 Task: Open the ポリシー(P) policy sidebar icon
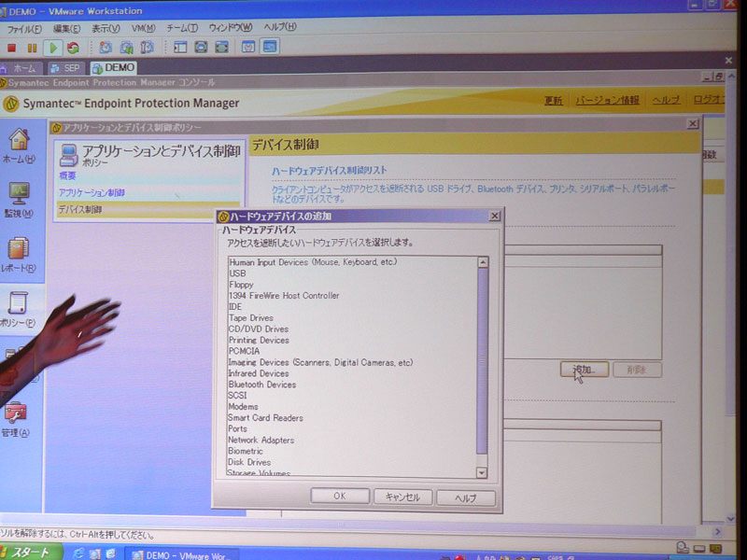[18, 310]
